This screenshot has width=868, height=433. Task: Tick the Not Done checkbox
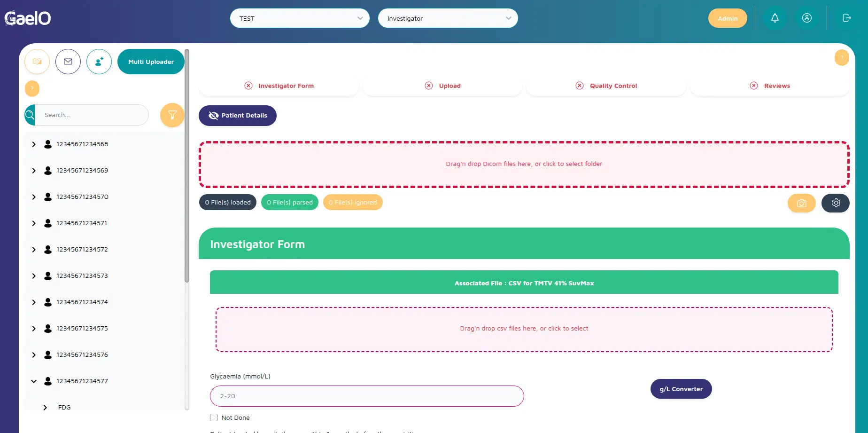[x=214, y=417]
